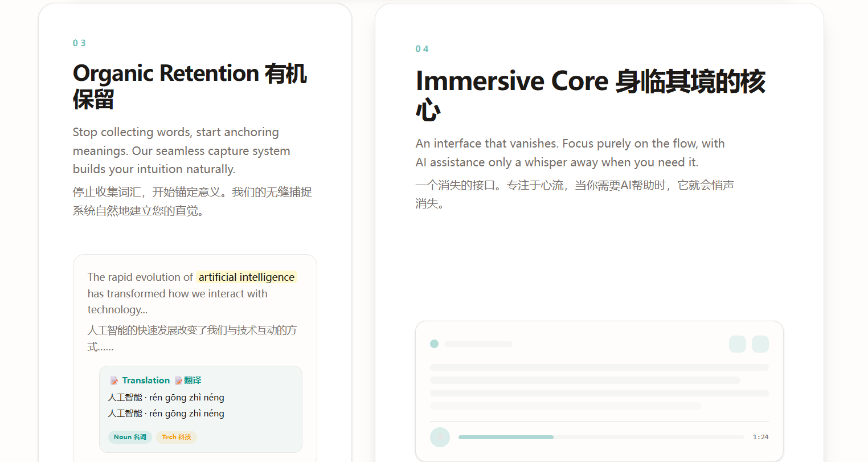Click the circular play button beside the progress bar
Screen dimensions: 868x462
pos(440,437)
